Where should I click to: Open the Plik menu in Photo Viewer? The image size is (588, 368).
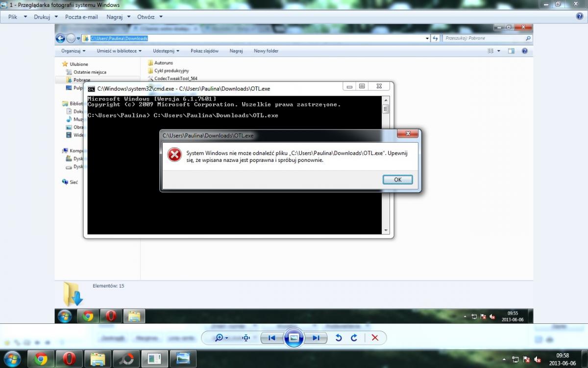13,17
